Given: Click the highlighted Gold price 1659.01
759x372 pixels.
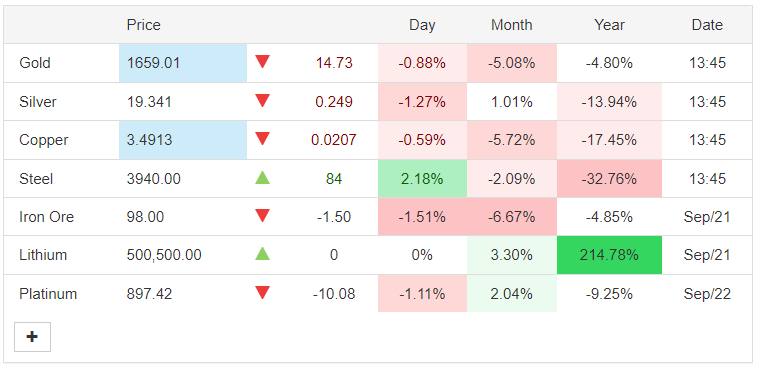Looking at the screenshot, I should coord(183,63).
